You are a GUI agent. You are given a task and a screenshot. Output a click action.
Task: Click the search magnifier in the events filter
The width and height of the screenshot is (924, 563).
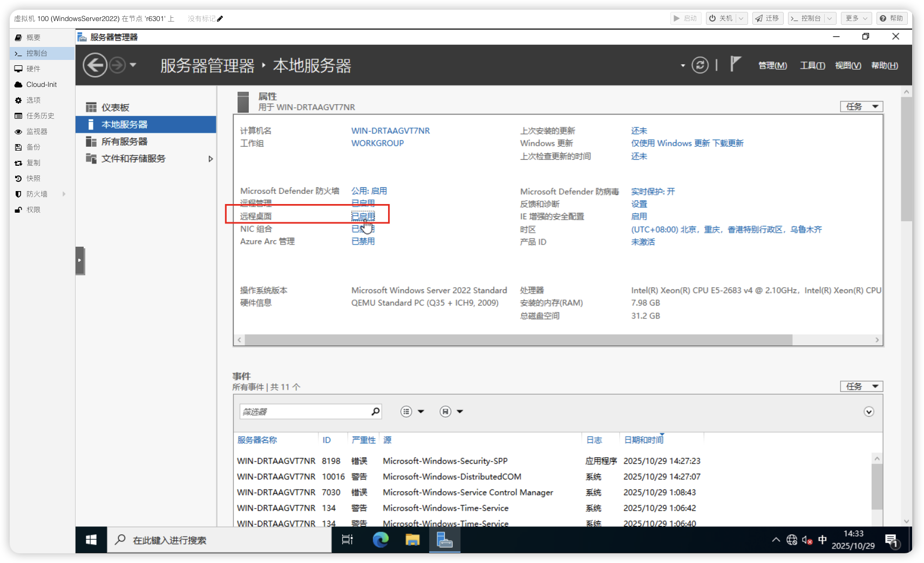(375, 411)
